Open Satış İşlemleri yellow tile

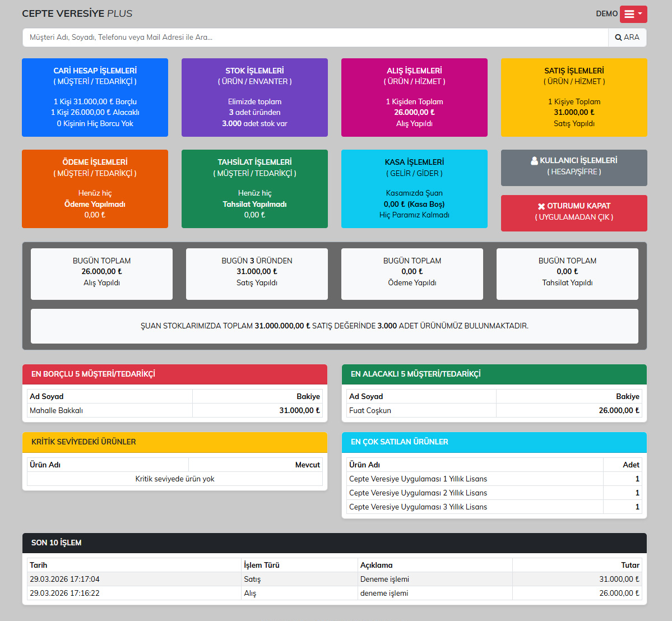coord(574,98)
